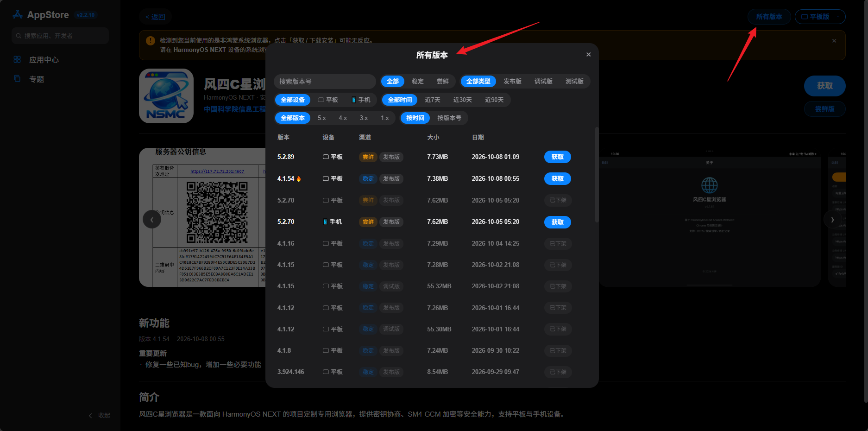
Task: Click the AppStore logo icon
Action: pyautogui.click(x=18, y=15)
